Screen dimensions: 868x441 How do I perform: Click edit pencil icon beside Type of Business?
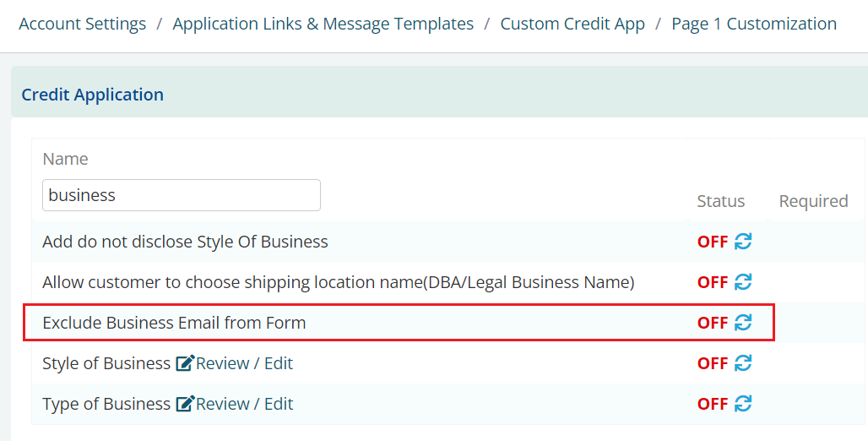[x=185, y=404]
